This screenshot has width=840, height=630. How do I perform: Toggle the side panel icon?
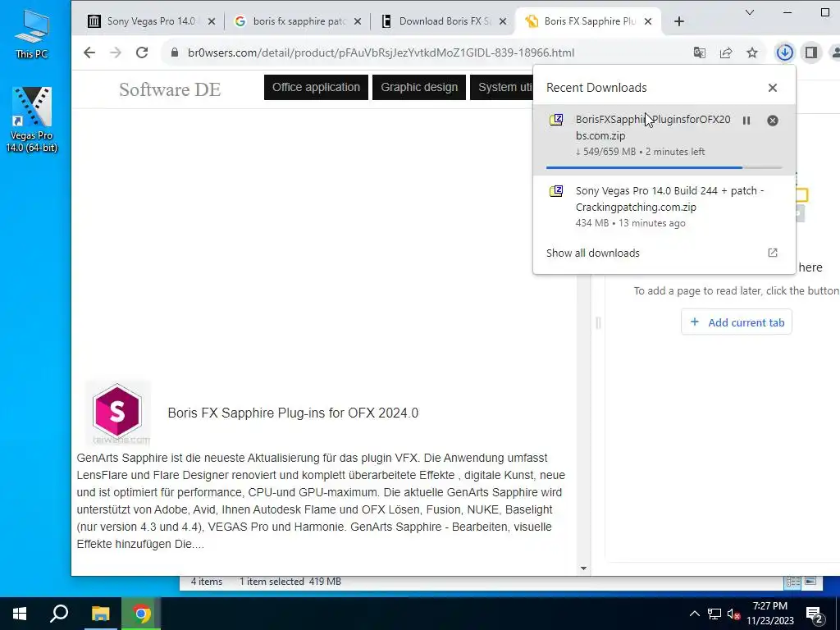tap(811, 52)
